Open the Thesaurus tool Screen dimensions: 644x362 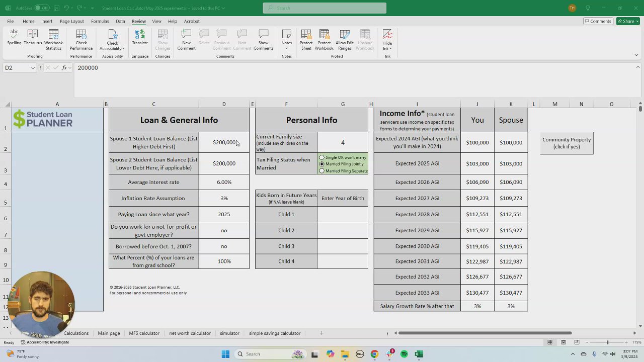[33, 38]
